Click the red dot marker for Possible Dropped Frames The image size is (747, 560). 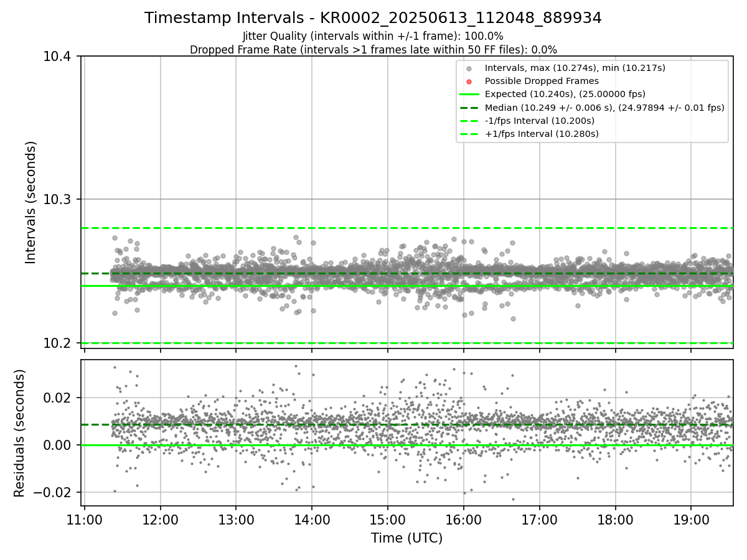469,82
